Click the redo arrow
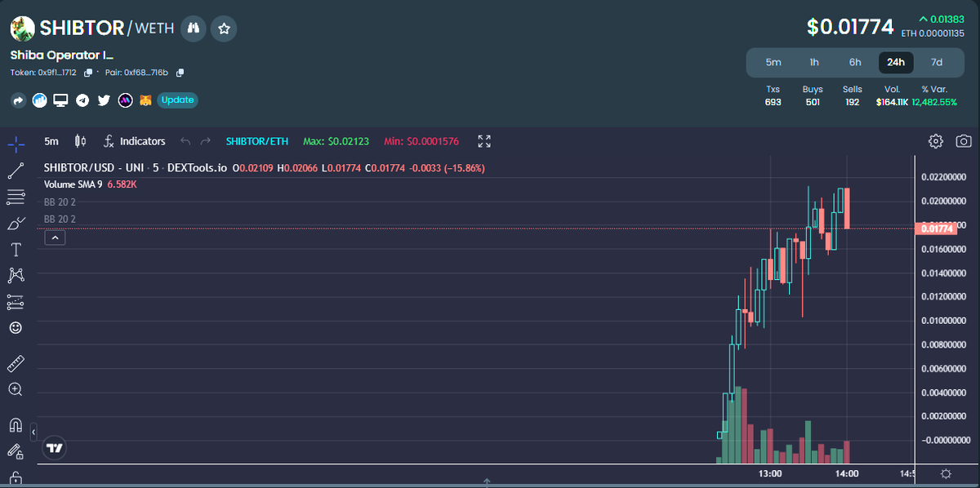The width and height of the screenshot is (980, 488). pyautogui.click(x=205, y=141)
